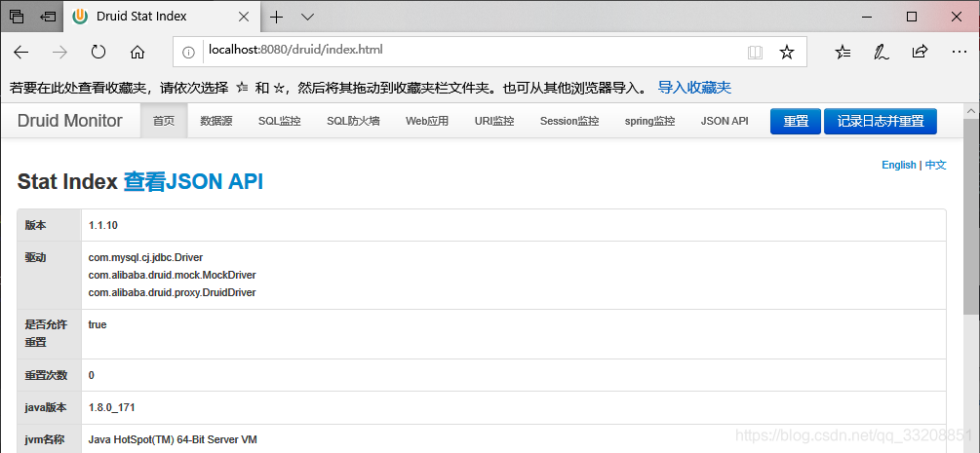The width and height of the screenshot is (980, 453).
Task: Click the 版本 row label
Action: (35, 226)
